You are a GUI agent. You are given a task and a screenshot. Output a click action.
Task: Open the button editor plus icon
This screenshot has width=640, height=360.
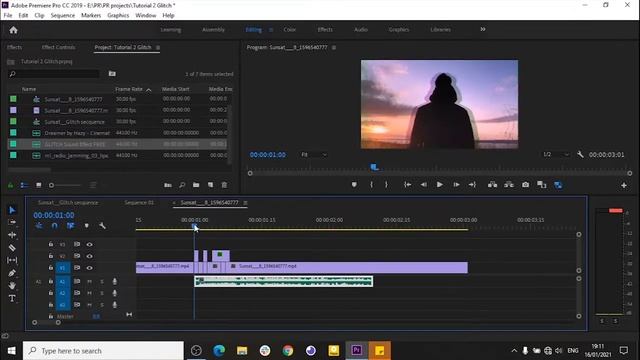pos(624,185)
